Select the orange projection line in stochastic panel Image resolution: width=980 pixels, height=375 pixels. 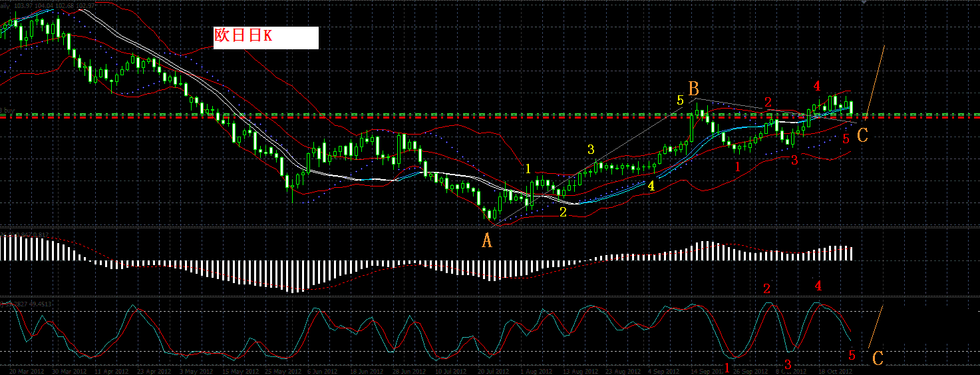point(876,326)
